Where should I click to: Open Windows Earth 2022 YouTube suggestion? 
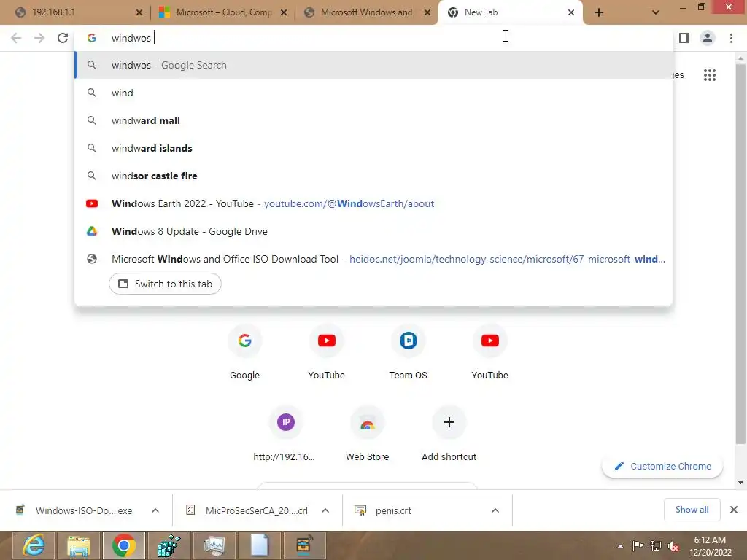point(373,203)
